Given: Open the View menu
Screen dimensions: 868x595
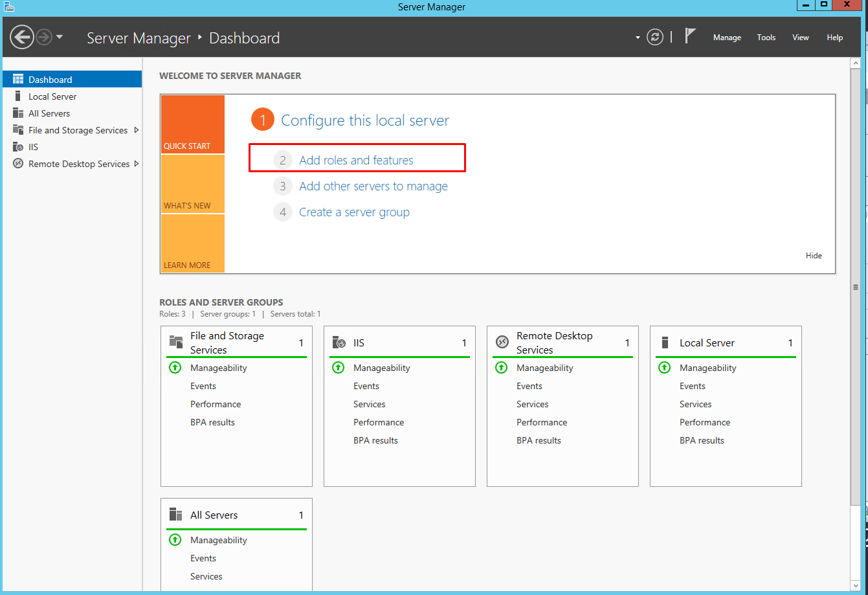Looking at the screenshot, I should (801, 38).
